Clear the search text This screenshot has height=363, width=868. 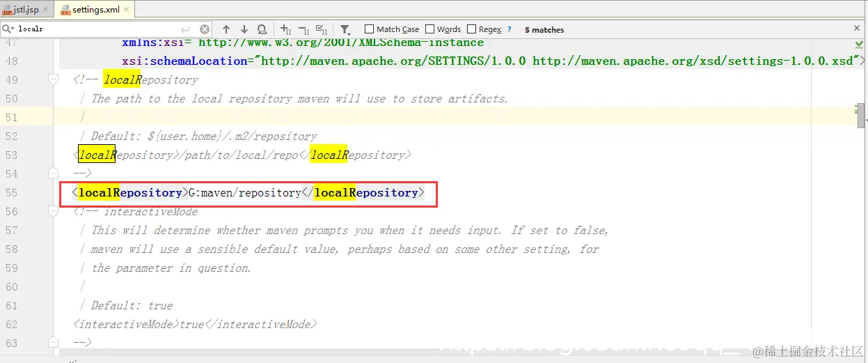coord(205,29)
